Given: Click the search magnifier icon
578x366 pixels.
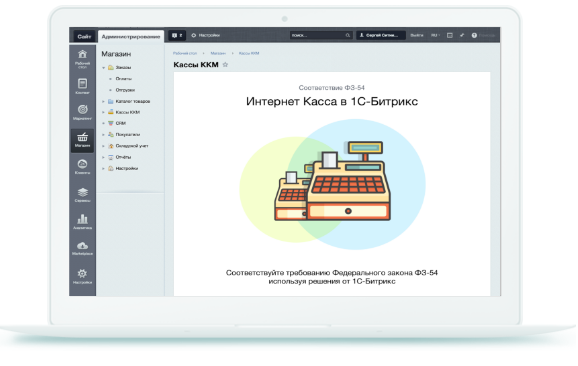Looking at the screenshot, I should [348, 35].
